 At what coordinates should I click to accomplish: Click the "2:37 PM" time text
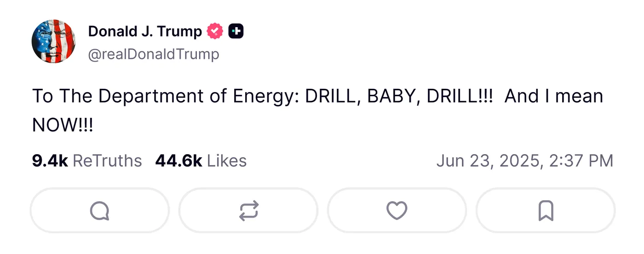click(x=581, y=161)
